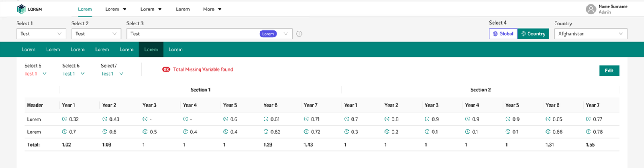Open the More menu in top navigation
Screen dimensions: 644x168
[212, 9]
